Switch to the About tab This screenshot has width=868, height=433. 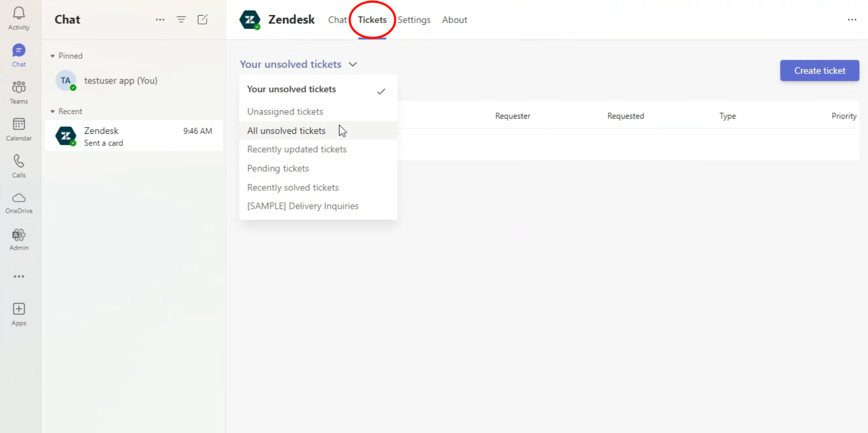pyautogui.click(x=455, y=20)
